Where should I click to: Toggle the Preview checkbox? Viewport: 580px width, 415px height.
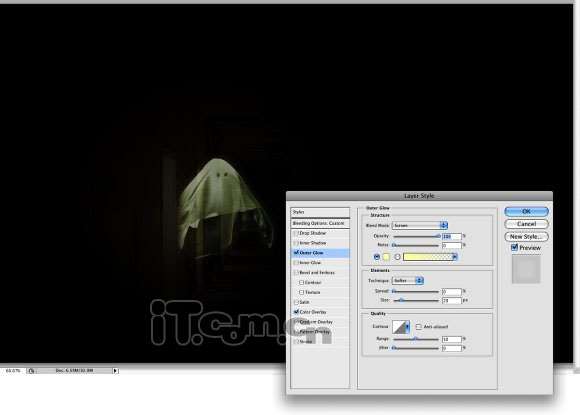pyautogui.click(x=514, y=247)
